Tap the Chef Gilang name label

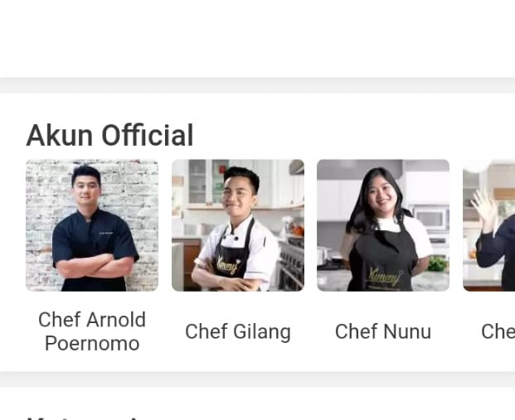238,331
